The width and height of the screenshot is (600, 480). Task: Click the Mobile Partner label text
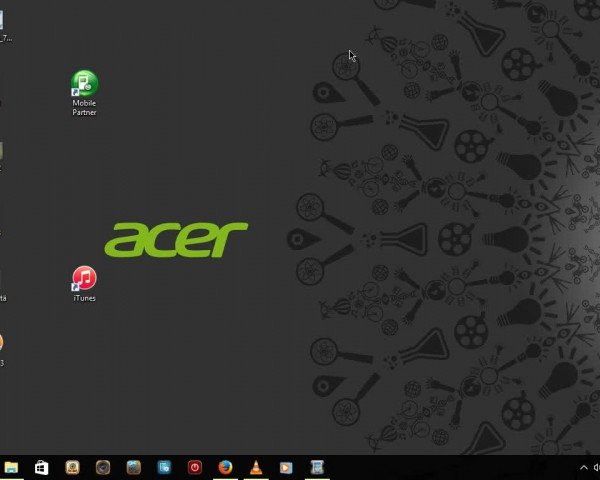[84, 108]
